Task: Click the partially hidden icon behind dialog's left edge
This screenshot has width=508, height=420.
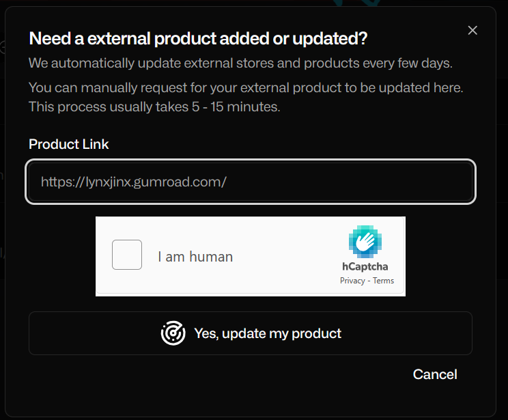Action: (3, 48)
